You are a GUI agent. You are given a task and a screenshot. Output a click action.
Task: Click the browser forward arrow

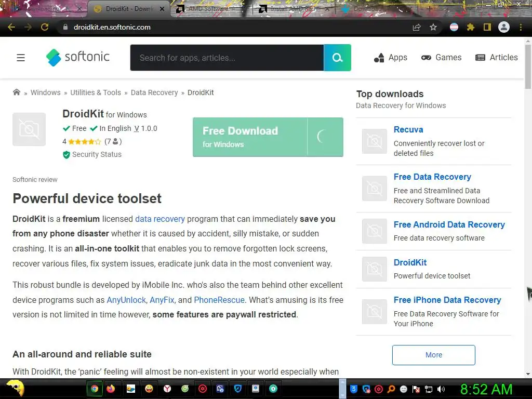[x=28, y=27]
